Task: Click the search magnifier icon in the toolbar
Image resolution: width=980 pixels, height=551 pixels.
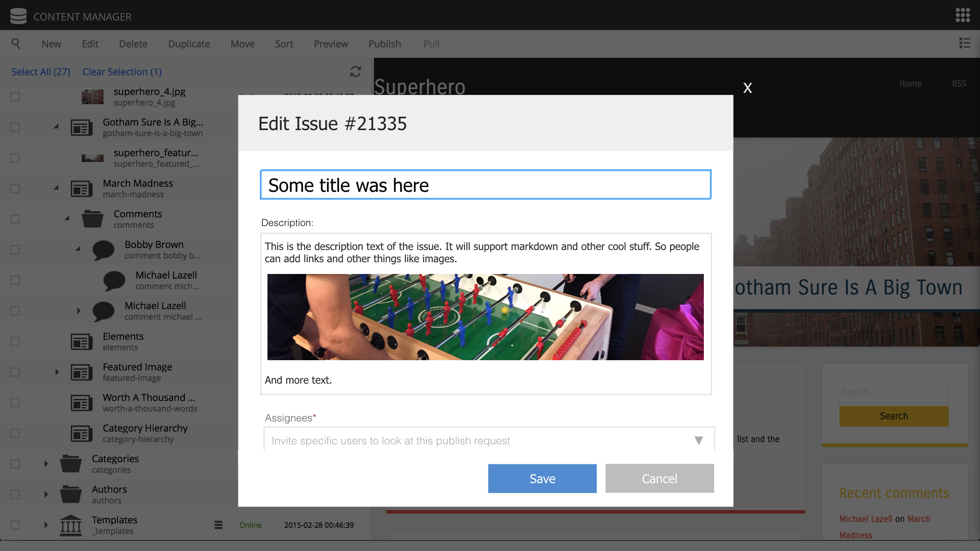Action: [x=16, y=43]
